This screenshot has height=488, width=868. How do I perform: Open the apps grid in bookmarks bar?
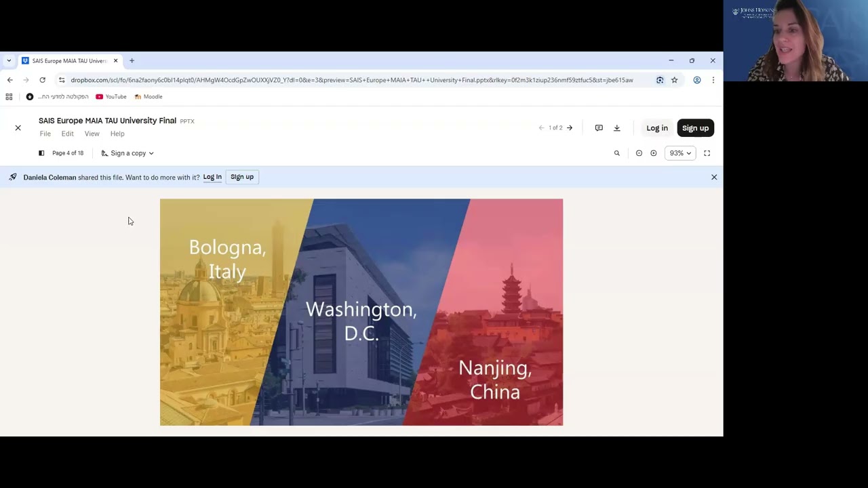coord(9,97)
